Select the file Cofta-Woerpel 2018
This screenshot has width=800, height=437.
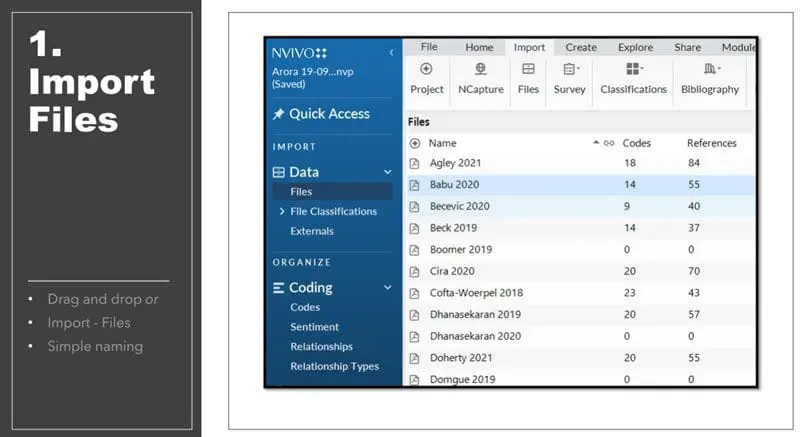(x=476, y=293)
